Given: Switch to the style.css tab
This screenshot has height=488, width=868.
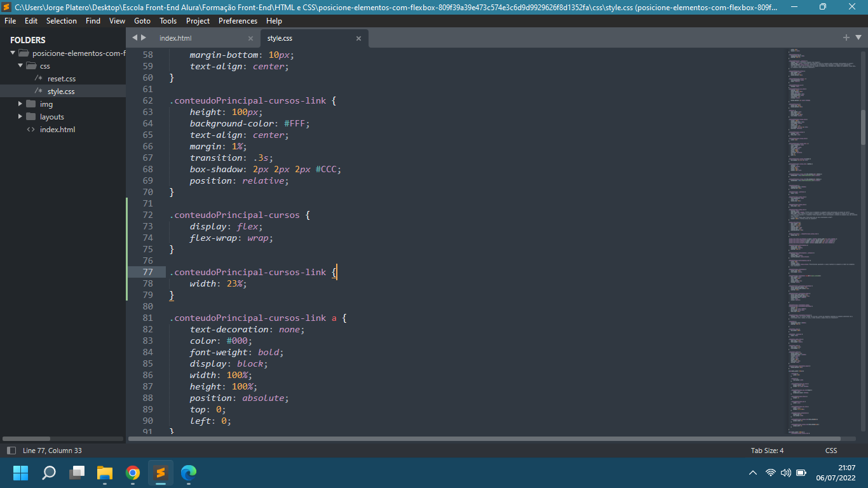Looking at the screenshot, I should pyautogui.click(x=280, y=38).
